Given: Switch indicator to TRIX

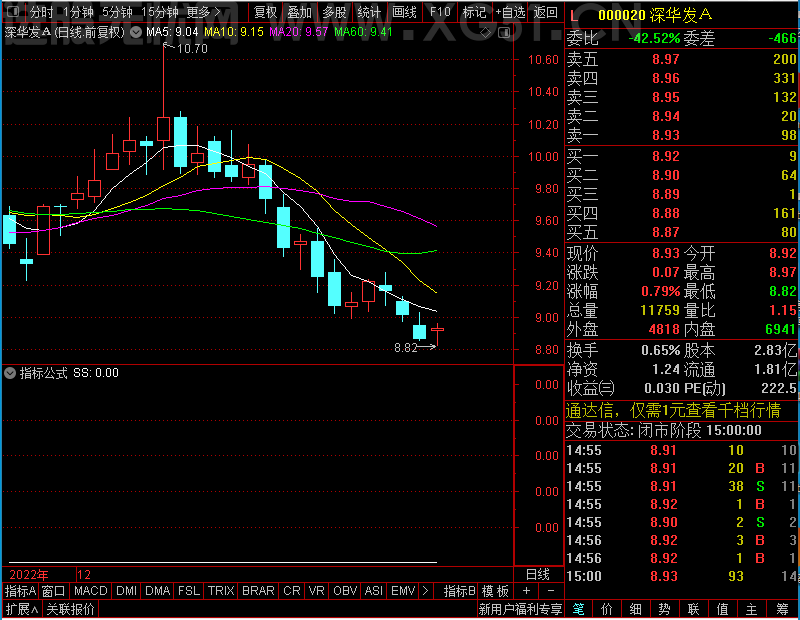Looking at the screenshot, I should (x=221, y=591).
